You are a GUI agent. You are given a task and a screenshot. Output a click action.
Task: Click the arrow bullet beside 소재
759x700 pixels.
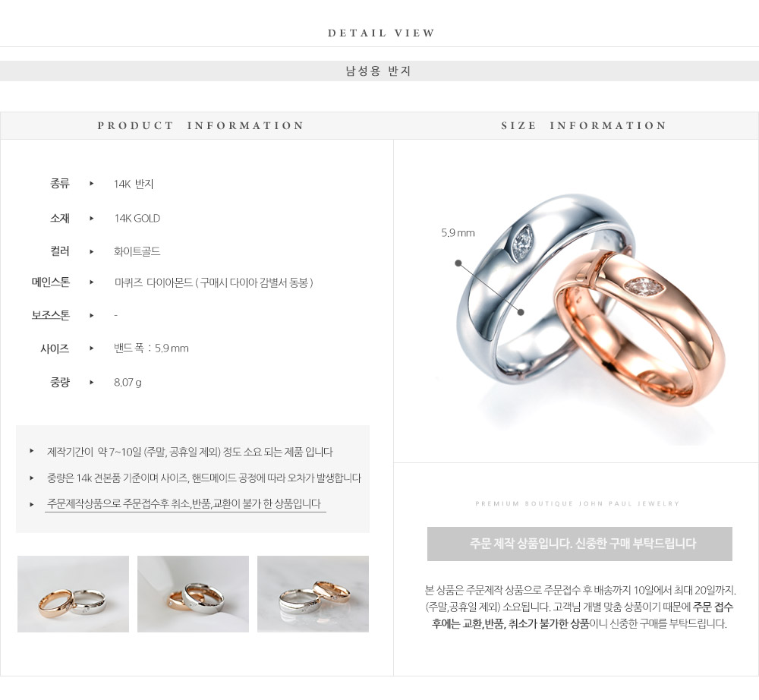tap(92, 219)
